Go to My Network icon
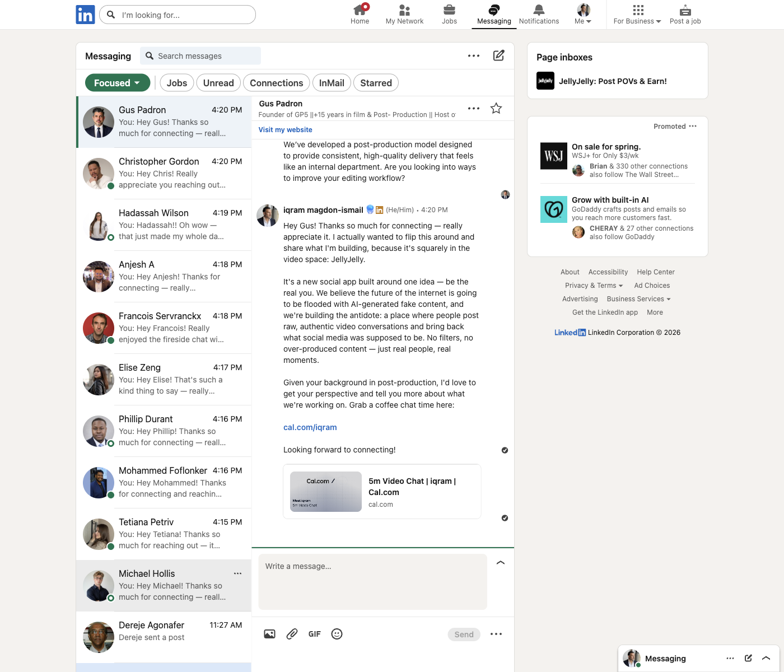The width and height of the screenshot is (784, 672). coord(404,10)
